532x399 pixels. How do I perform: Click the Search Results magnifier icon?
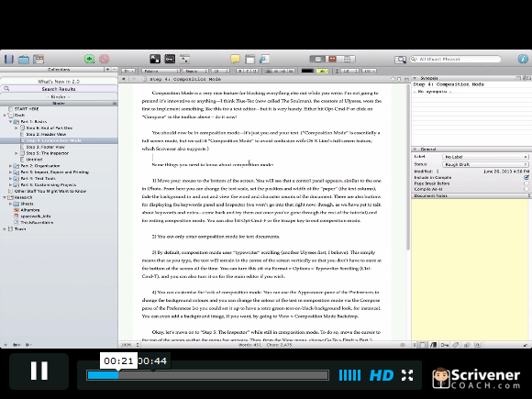pos(6,89)
